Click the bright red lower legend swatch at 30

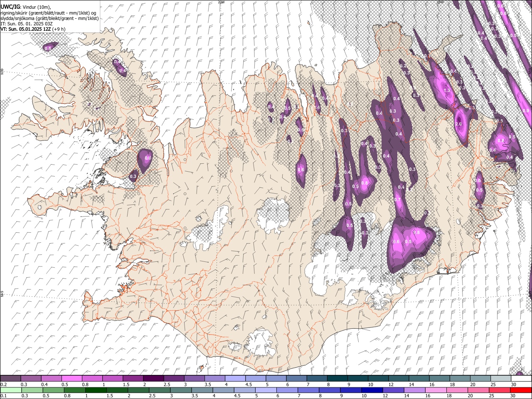[x=521, y=390]
